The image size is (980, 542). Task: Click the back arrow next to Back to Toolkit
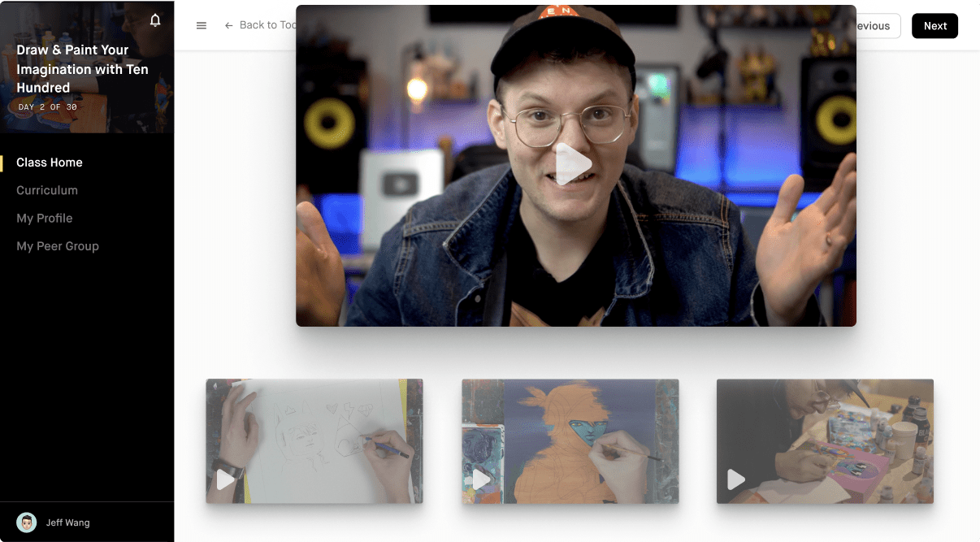[x=228, y=25]
